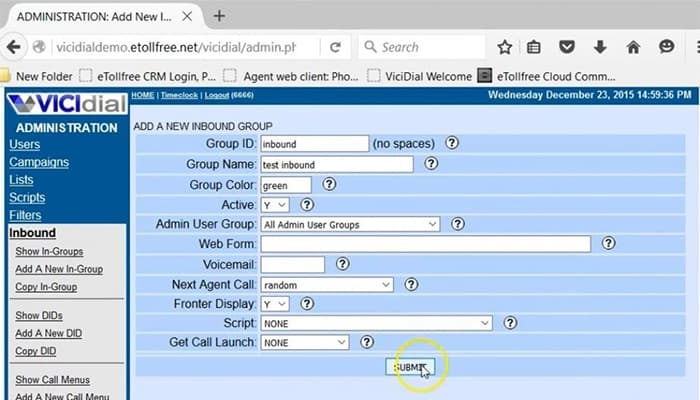The height and width of the screenshot is (400, 700).
Task: Bookmark this page with star icon
Action: pyautogui.click(x=504, y=47)
